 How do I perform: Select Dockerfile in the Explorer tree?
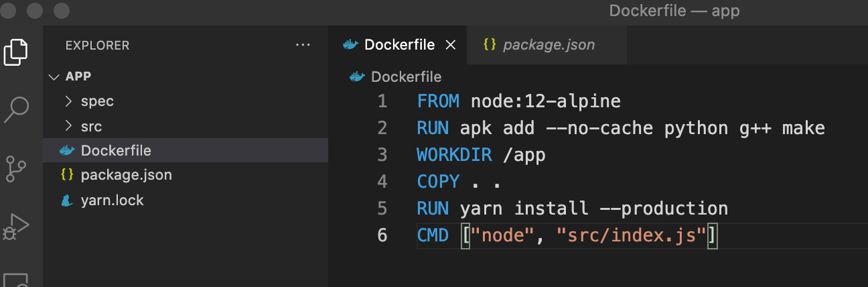pos(186,150)
